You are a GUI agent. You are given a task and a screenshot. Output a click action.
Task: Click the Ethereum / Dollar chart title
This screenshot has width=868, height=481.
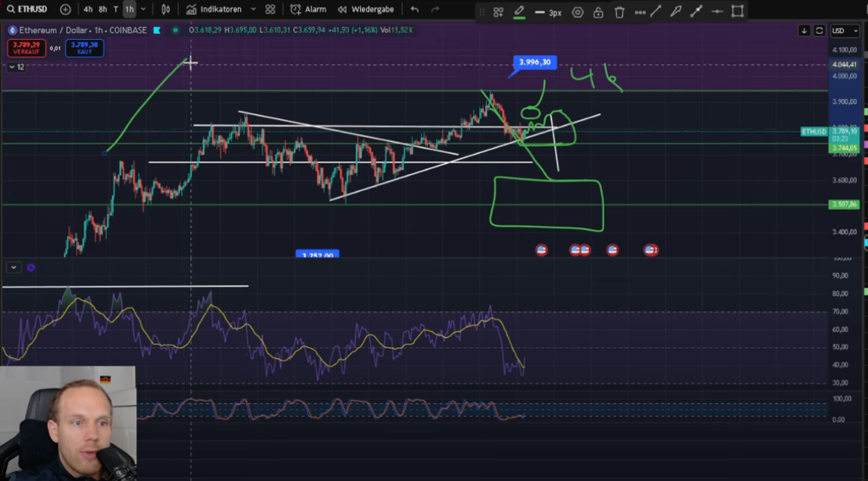(83, 30)
